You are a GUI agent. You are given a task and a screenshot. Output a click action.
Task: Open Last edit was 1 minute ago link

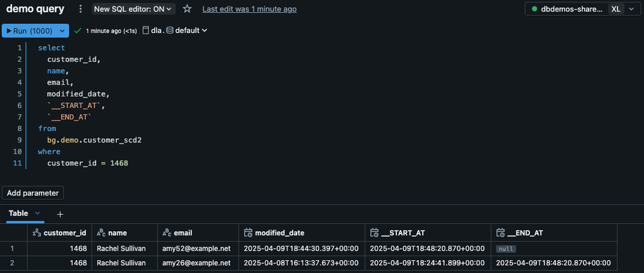pyautogui.click(x=249, y=8)
